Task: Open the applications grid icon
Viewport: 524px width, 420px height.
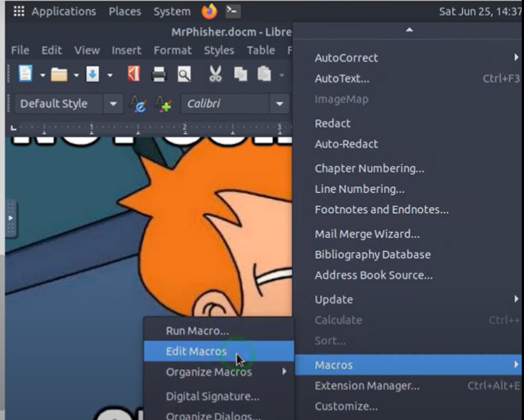Action: [19, 11]
